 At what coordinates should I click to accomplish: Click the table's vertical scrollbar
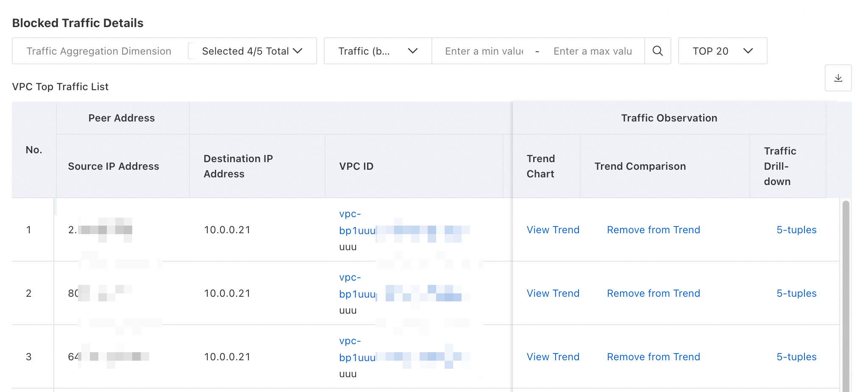(846, 296)
